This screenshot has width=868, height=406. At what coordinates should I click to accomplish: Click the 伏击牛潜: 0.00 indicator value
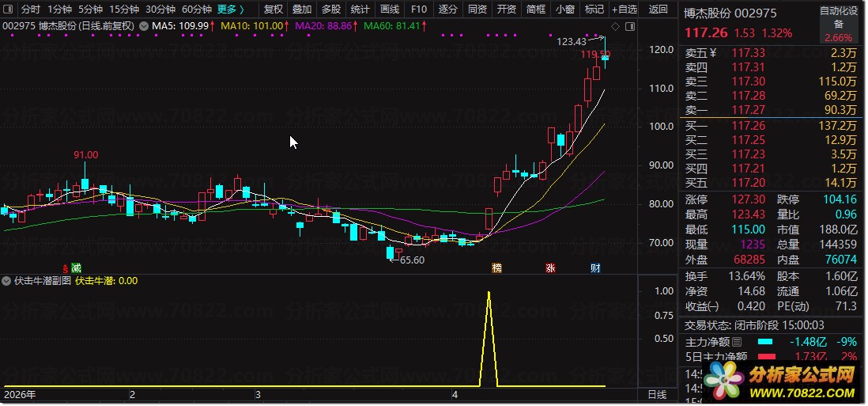106,281
